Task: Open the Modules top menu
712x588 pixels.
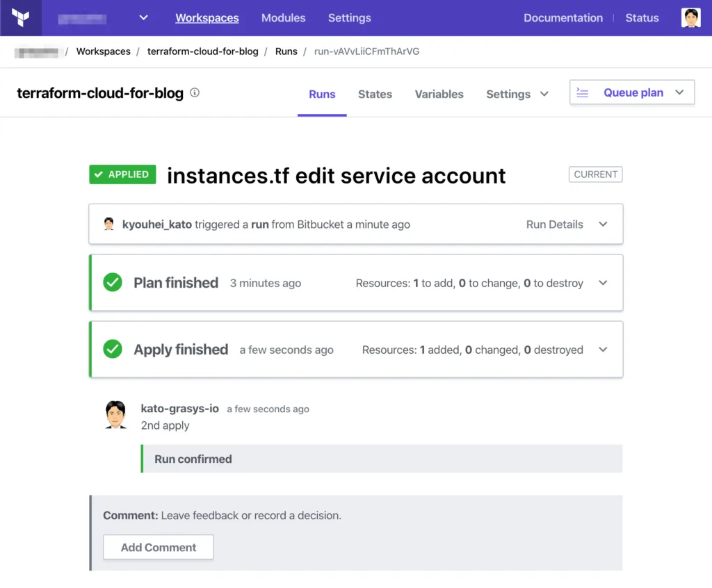Action: [284, 17]
